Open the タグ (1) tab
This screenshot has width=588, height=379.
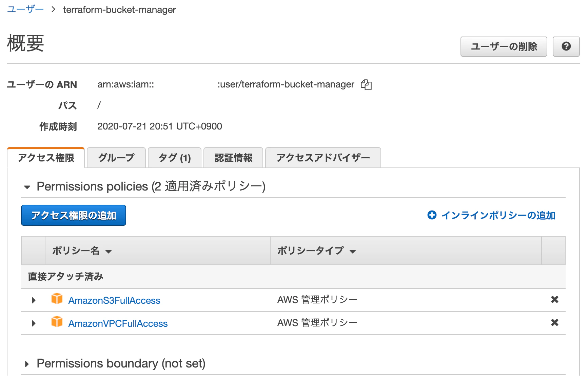(x=175, y=158)
